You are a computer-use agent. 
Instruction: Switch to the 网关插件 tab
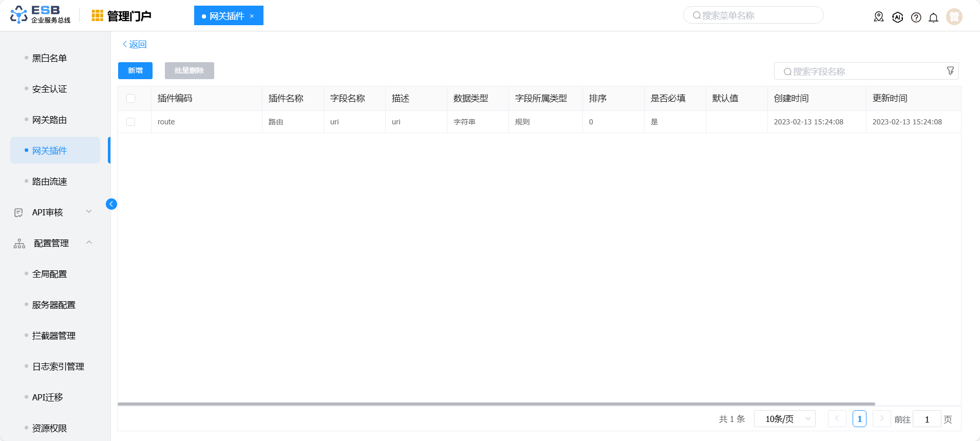[227, 16]
